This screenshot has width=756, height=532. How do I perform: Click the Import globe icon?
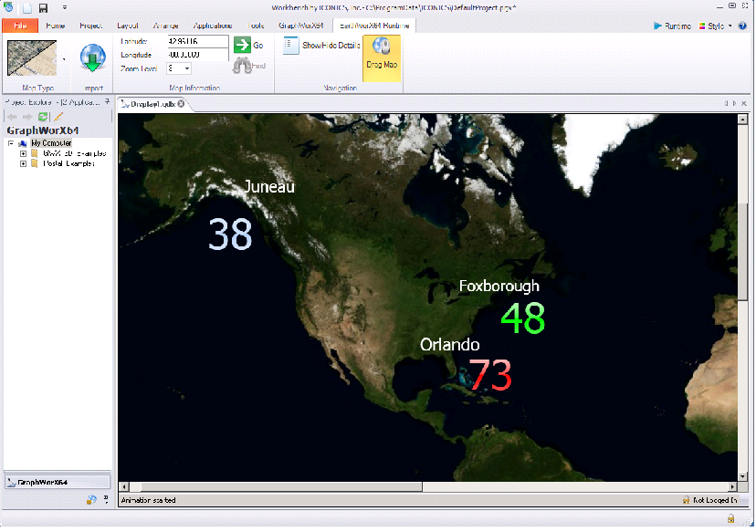pyautogui.click(x=94, y=59)
